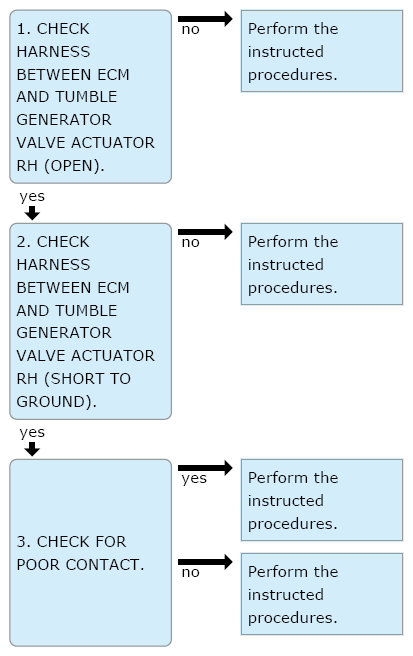Select the no label next to step 1
This screenshot has width=413, height=656.
(190, 30)
